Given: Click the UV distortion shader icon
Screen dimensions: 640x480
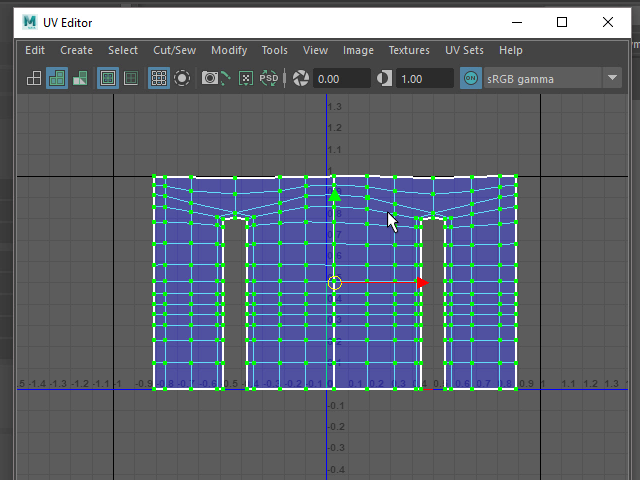Looking at the screenshot, I should (80, 78).
